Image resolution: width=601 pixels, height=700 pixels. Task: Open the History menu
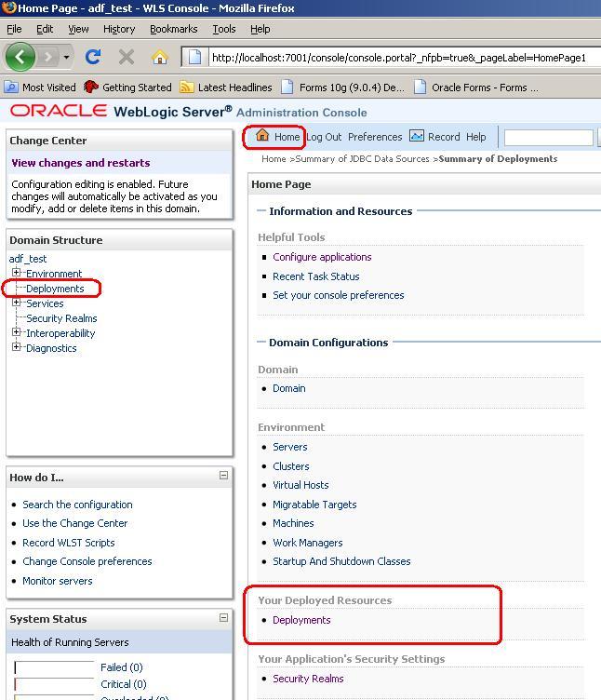[x=118, y=29]
